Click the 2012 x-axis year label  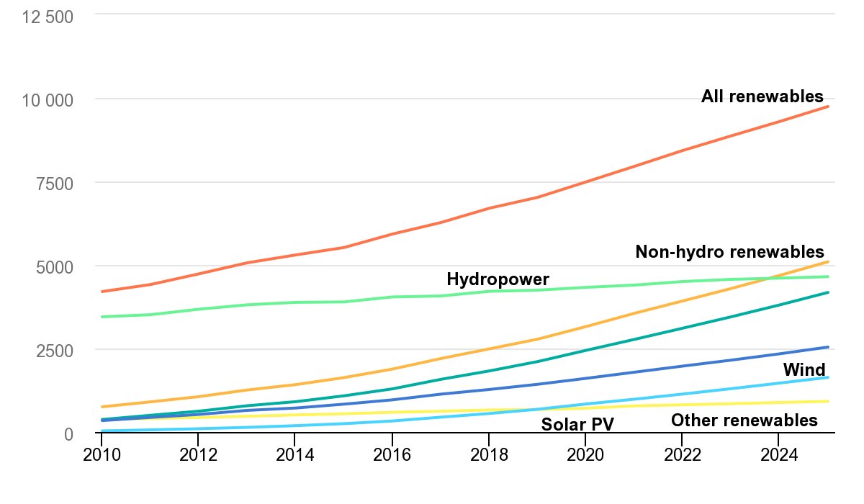(198, 454)
